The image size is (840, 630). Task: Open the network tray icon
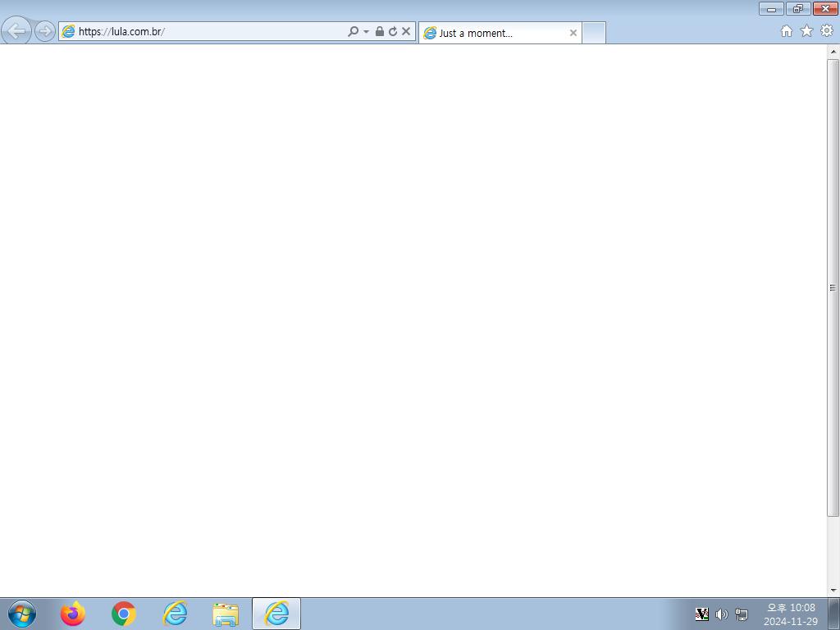pos(742,614)
